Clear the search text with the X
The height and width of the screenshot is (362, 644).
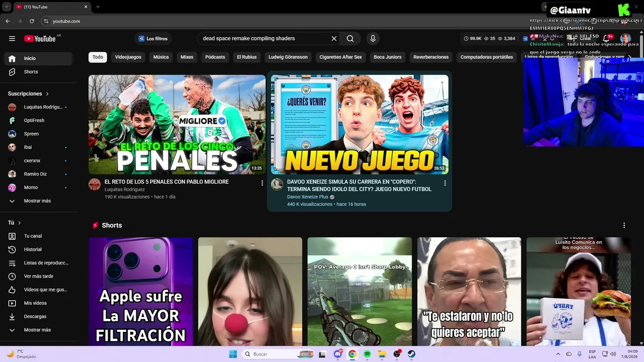[x=334, y=39]
